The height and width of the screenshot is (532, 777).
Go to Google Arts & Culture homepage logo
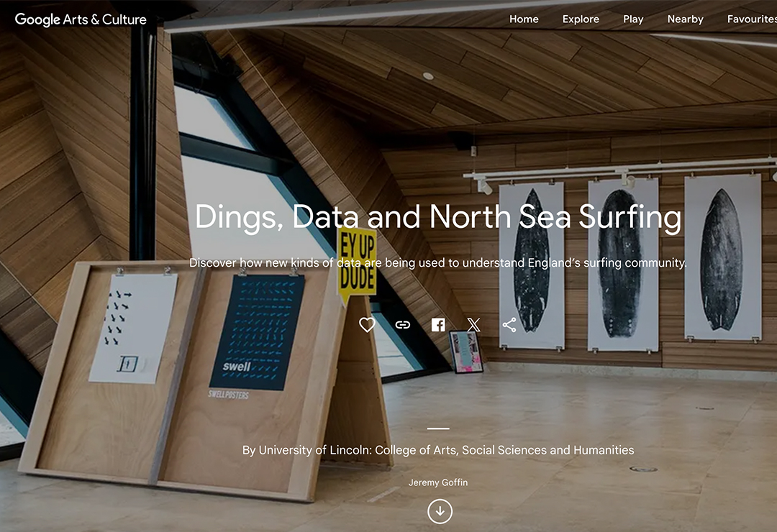81,19
